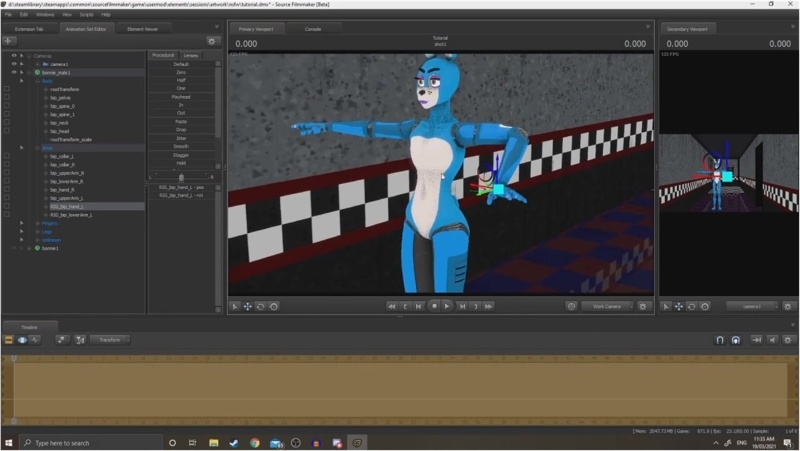This screenshot has width=800, height=451.
Task: Apply the Zero procedural preset
Action: tap(181, 72)
